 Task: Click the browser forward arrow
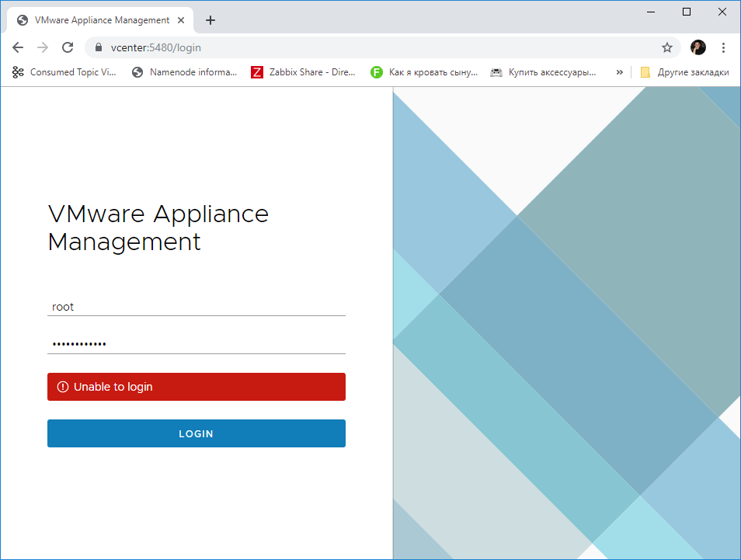pyautogui.click(x=43, y=47)
